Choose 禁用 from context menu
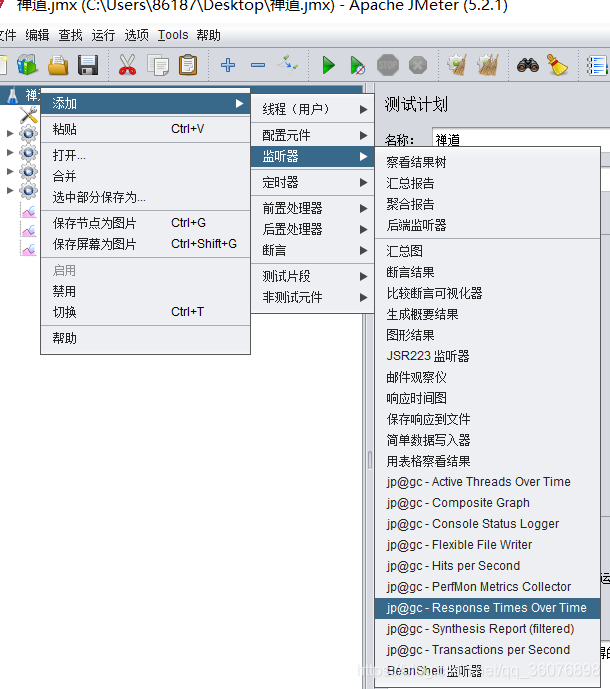 coord(145,291)
